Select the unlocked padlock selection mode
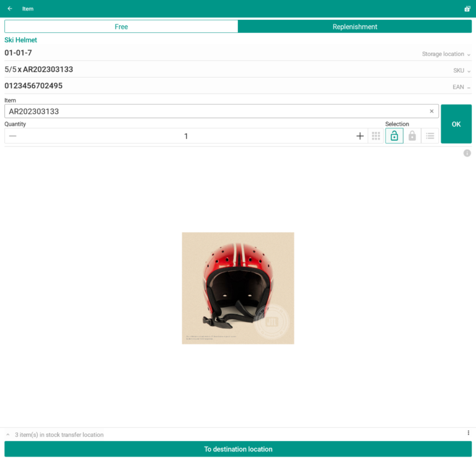The image size is (476, 459). [x=394, y=136]
